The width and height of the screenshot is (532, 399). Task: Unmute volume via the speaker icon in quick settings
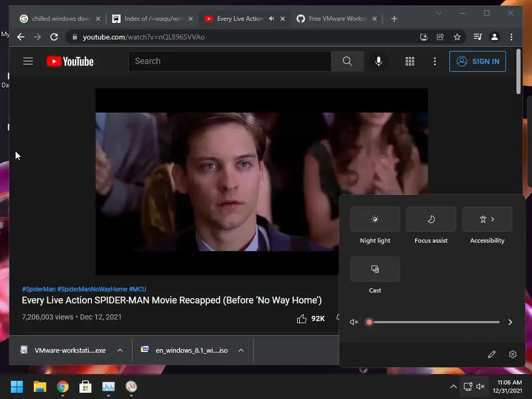tap(354, 322)
